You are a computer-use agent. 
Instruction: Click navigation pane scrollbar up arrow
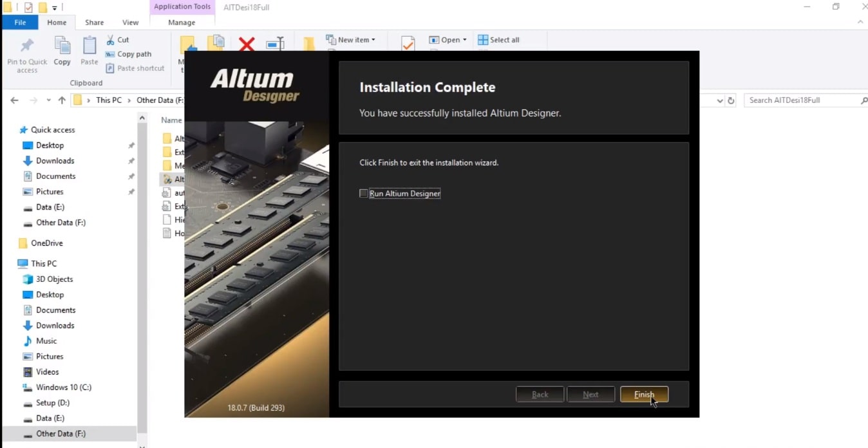(142, 118)
